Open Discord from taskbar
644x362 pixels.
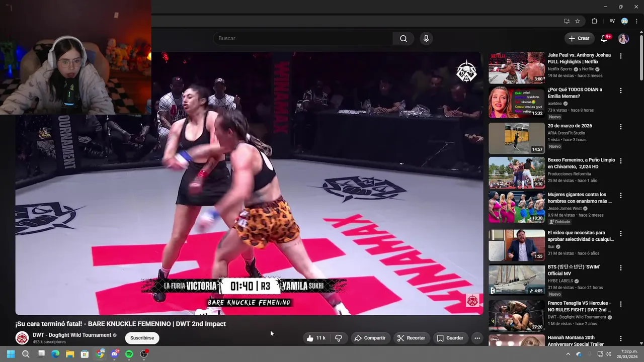115,354
